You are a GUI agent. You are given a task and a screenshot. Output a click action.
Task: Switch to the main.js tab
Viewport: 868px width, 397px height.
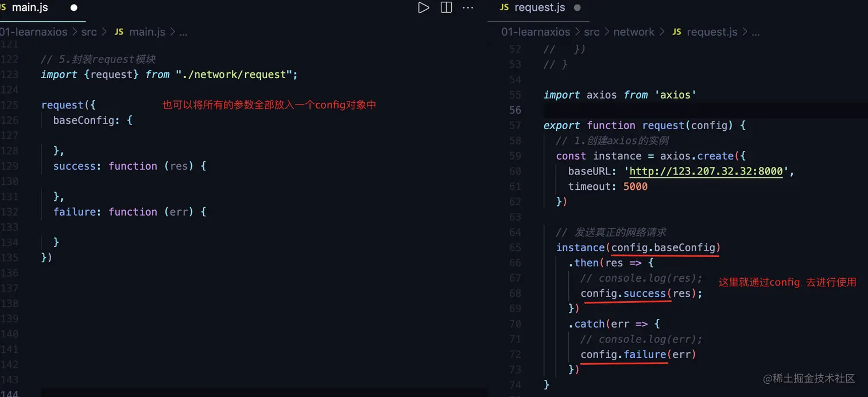[30, 7]
